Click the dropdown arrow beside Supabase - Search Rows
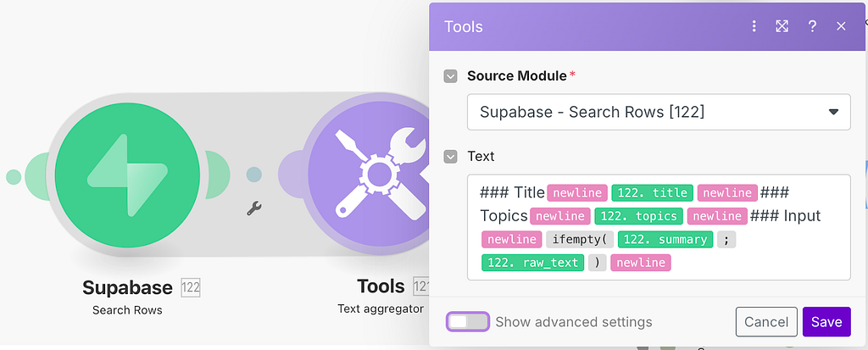The width and height of the screenshot is (868, 350). 834,112
